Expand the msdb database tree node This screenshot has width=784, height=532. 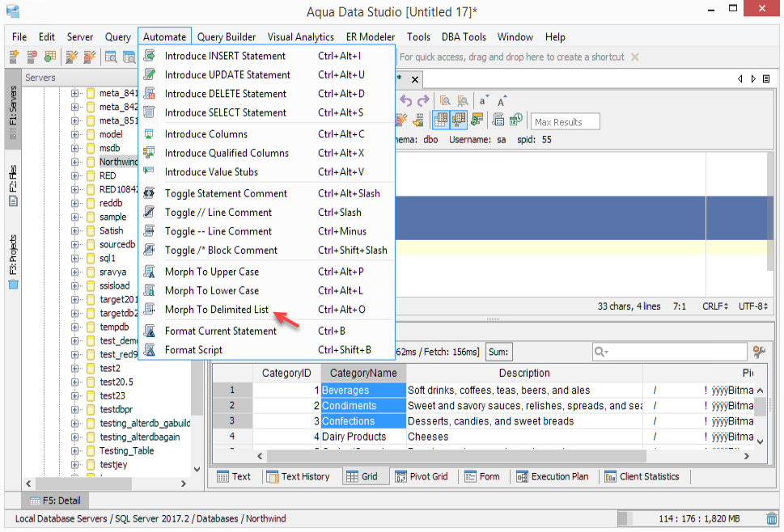click(x=75, y=148)
